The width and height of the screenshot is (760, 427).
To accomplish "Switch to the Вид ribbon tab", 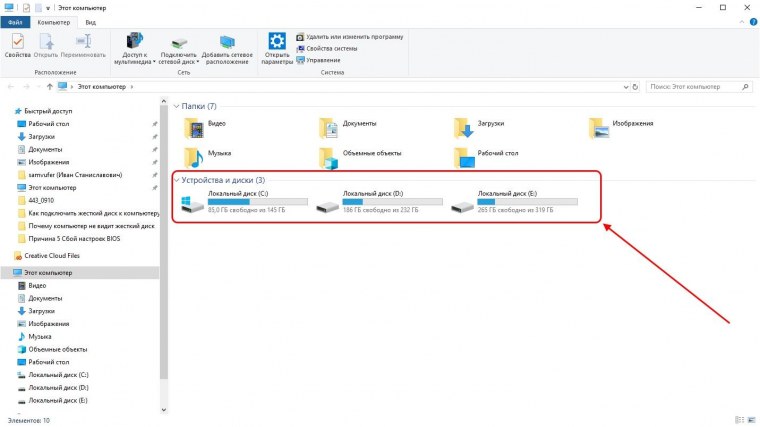I will (x=91, y=20).
